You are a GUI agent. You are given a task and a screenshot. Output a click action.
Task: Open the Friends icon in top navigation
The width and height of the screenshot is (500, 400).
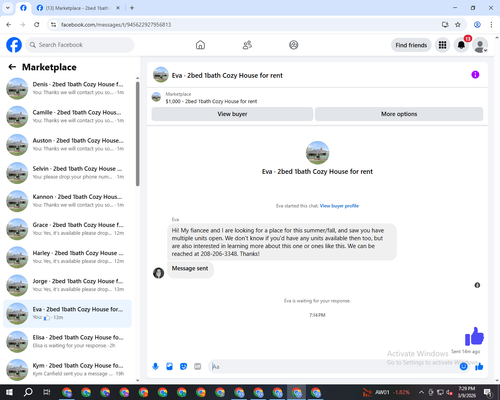pos(247,45)
